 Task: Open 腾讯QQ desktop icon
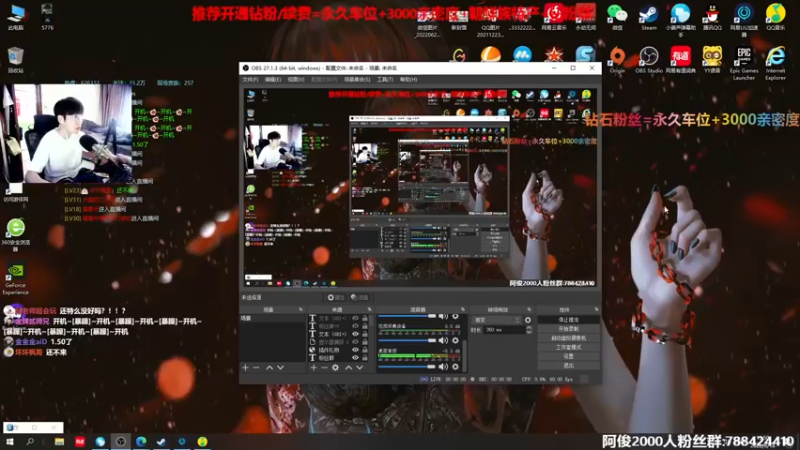click(712, 17)
